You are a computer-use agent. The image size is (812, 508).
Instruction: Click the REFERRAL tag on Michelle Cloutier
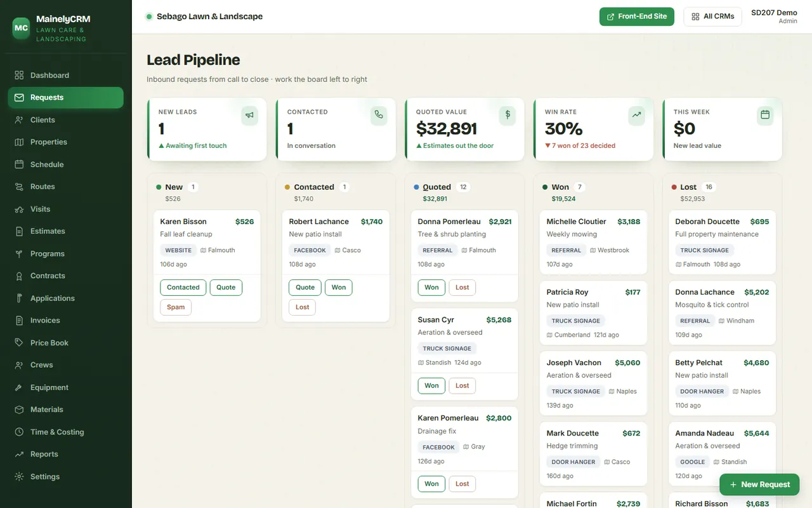point(566,250)
